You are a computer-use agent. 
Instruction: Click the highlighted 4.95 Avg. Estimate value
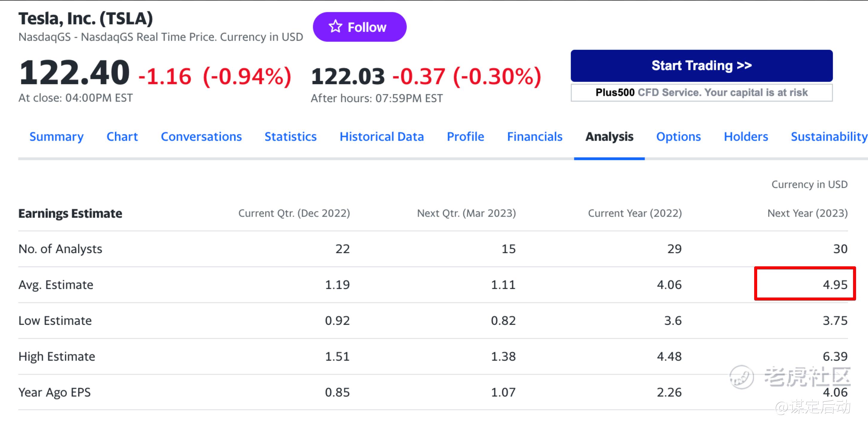pyautogui.click(x=835, y=285)
